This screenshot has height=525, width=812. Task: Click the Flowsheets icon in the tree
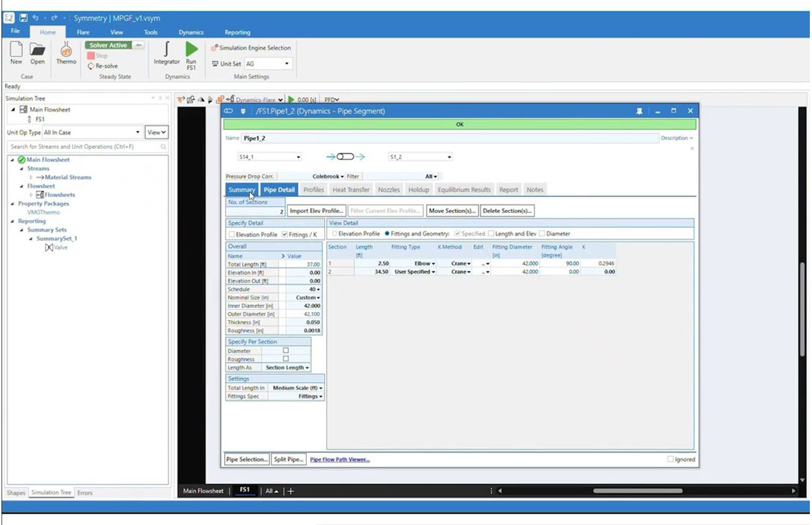point(40,195)
